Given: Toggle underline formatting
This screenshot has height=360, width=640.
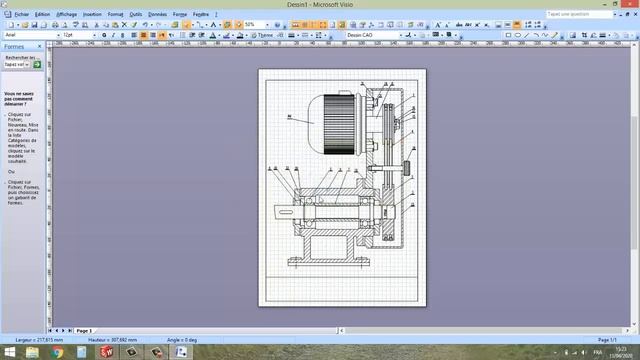Looking at the screenshot, I should 122,36.
